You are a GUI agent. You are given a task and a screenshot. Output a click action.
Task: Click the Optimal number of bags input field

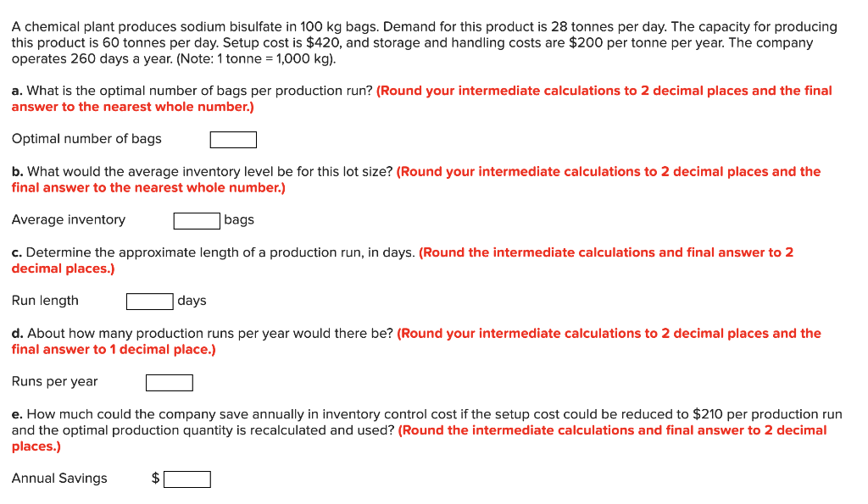[x=232, y=139]
